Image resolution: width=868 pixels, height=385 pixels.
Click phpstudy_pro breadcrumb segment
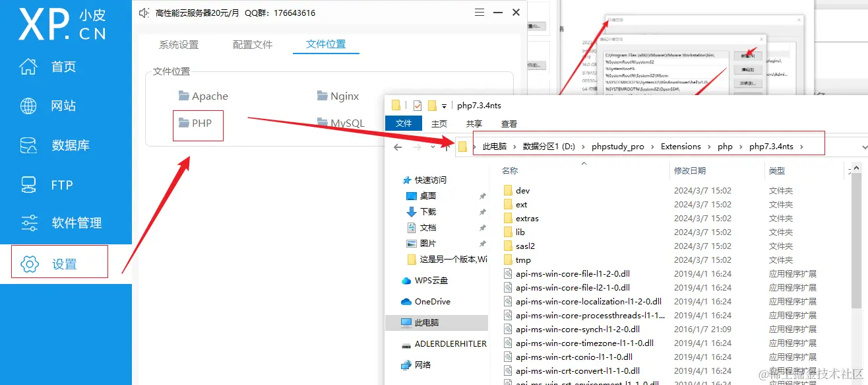coord(618,147)
